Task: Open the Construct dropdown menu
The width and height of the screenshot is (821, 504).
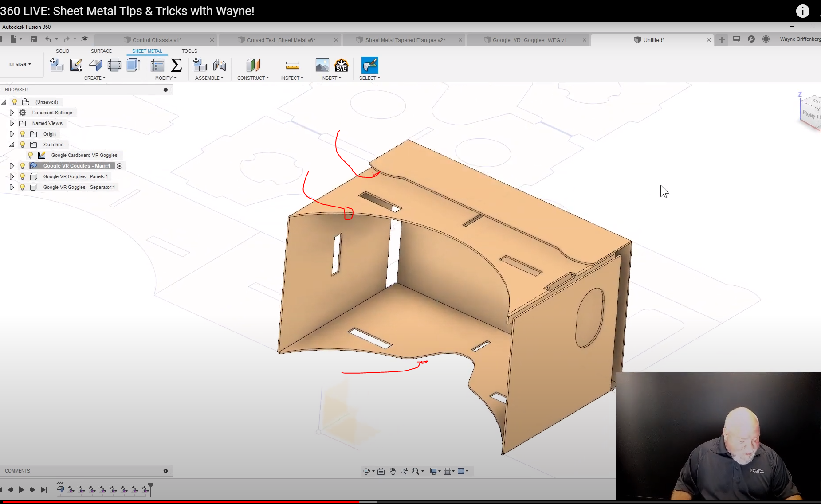Action: pos(253,78)
